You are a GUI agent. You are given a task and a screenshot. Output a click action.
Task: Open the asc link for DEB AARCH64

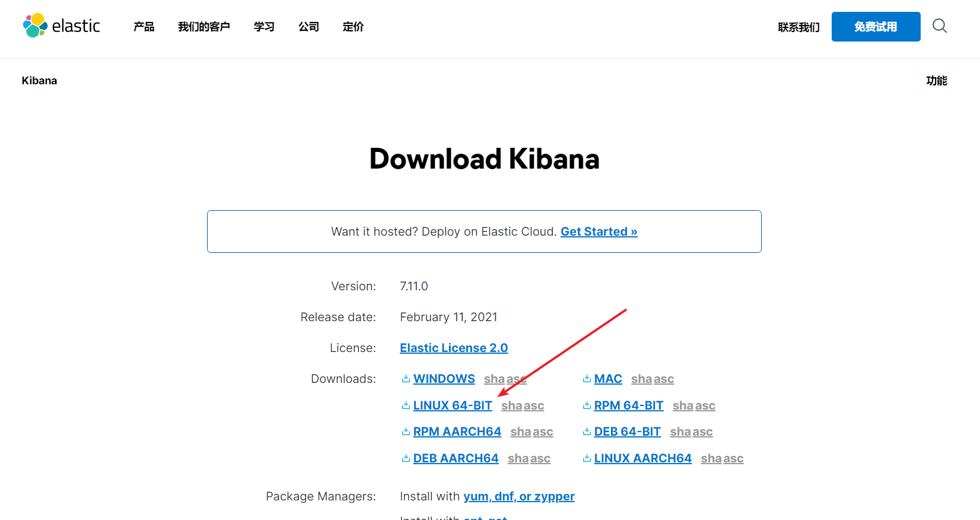coord(540,458)
